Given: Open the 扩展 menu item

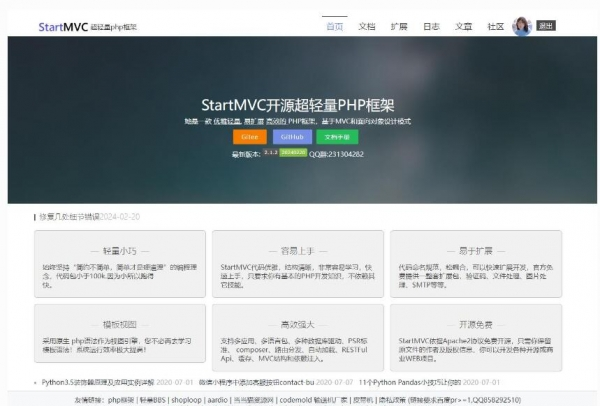Looking at the screenshot, I should click(x=399, y=26).
